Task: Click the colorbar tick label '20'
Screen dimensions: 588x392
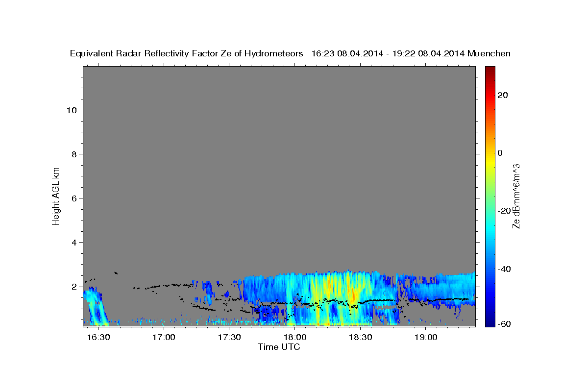Action: coord(502,95)
